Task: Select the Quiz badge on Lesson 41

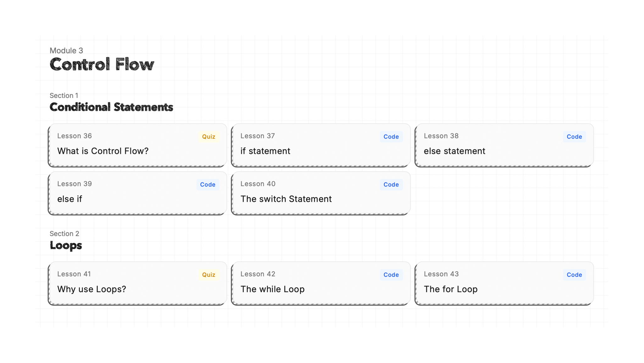Action: click(x=208, y=275)
